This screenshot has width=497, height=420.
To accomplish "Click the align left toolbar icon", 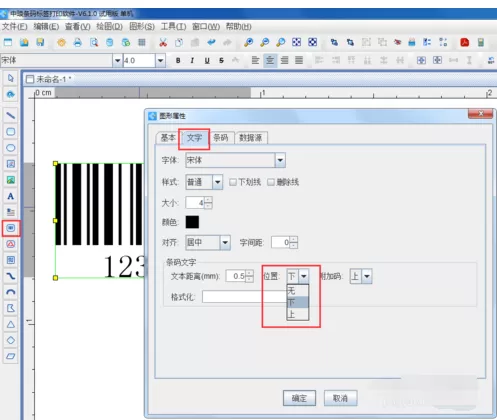I will 255,60.
